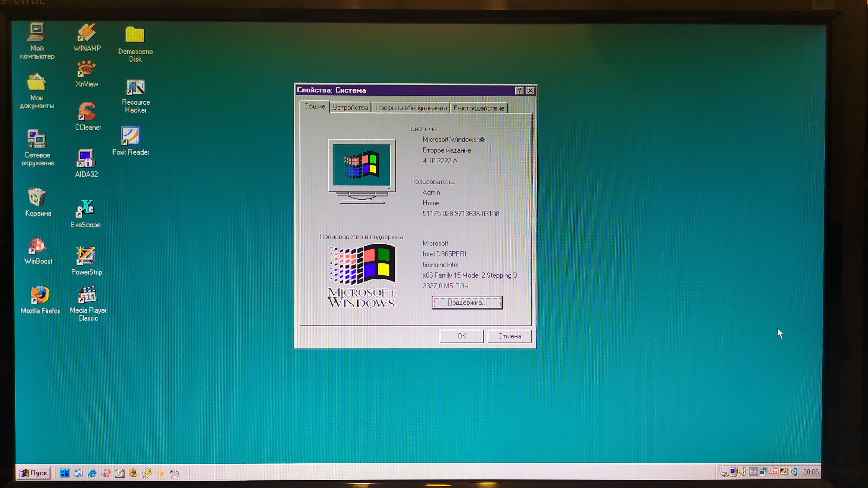
Task: Select the Resource Hacker desktop shortcut
Action: (135, 96)
